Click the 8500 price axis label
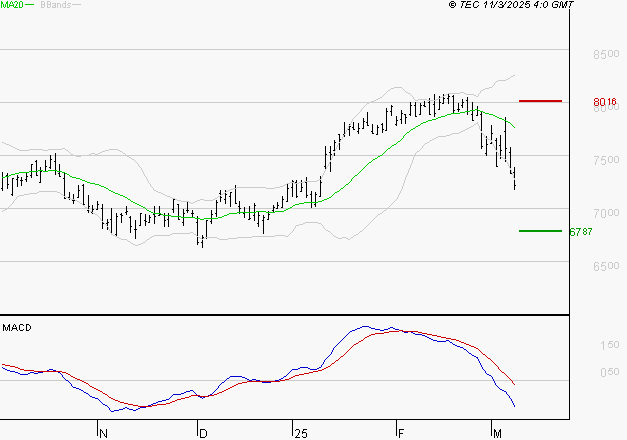Screen dimensions: 627x440 click(606, 54)
